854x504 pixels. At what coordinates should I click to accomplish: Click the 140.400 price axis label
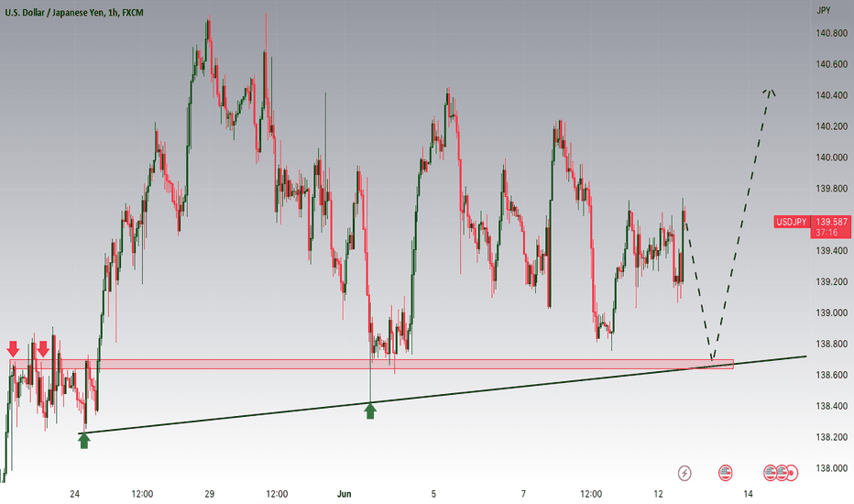tap(832, 95)
